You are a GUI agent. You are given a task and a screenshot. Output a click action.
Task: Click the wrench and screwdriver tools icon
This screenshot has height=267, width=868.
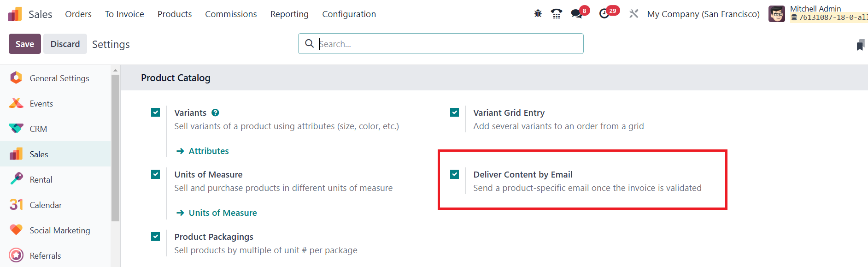(634, 14)
